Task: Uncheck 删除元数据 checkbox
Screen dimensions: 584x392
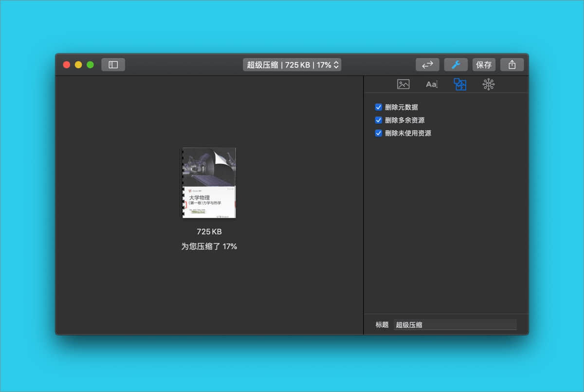Action: click(x=378, y=107)
